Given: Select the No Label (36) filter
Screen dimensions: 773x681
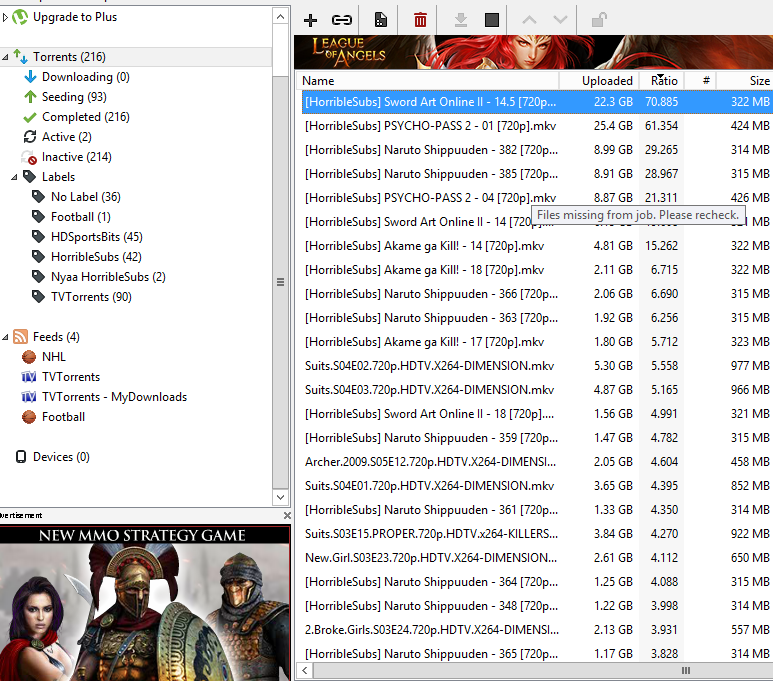Looking at the screenshot, I should tap(86, 197).
